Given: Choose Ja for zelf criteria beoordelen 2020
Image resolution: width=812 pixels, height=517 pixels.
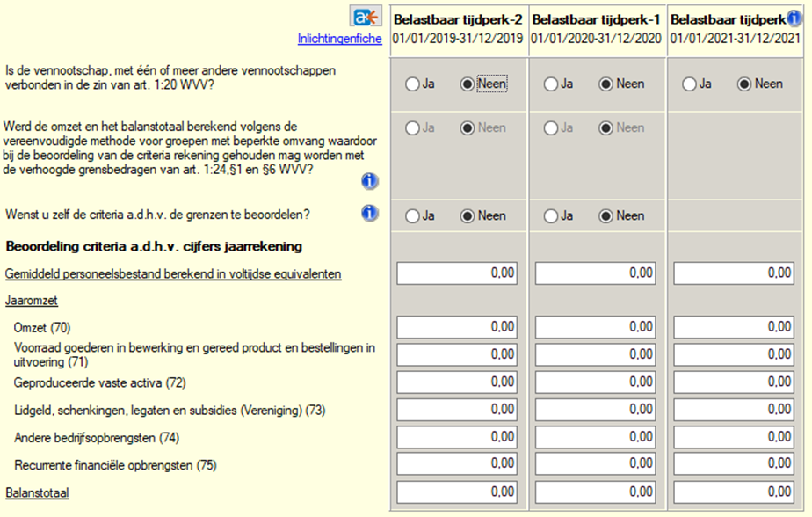Looking at the screenshot, I should pyautogui.click(x=550, y=215).
